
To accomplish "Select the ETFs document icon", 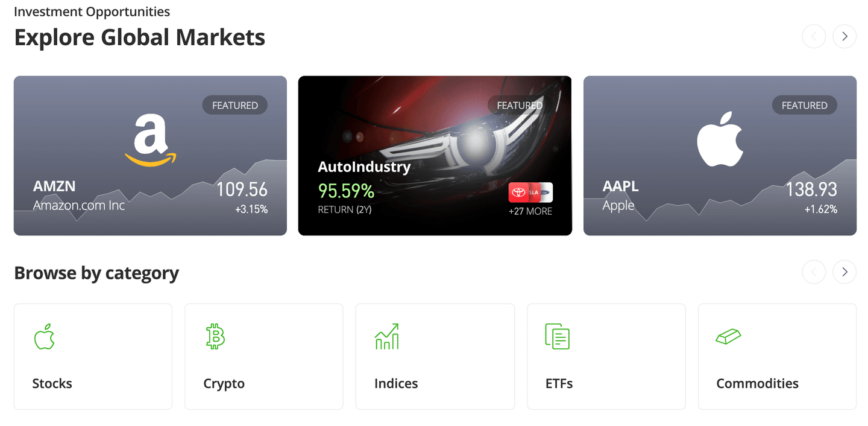I will coord(558,336).
